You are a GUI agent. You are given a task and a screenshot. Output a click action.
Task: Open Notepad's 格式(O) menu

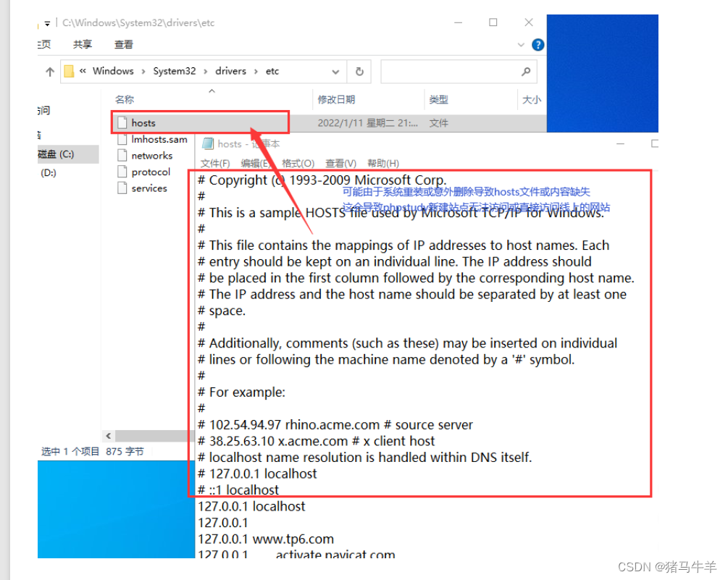(298, 164)
